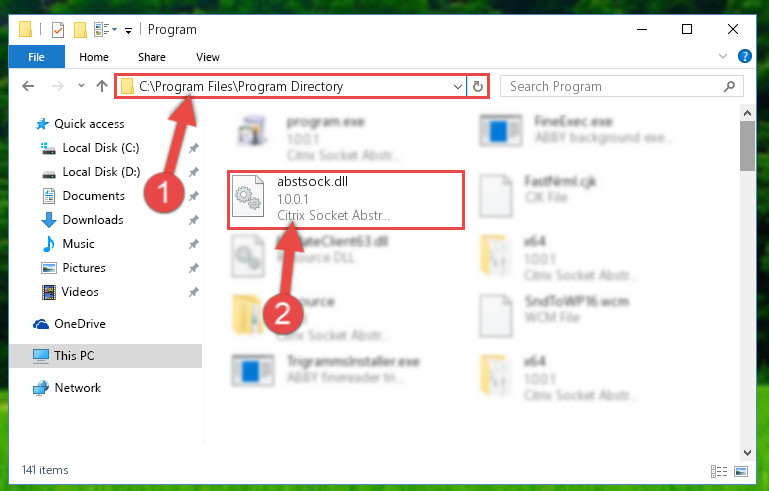
Task: Go up one folder level
Action: pos(102,86)
